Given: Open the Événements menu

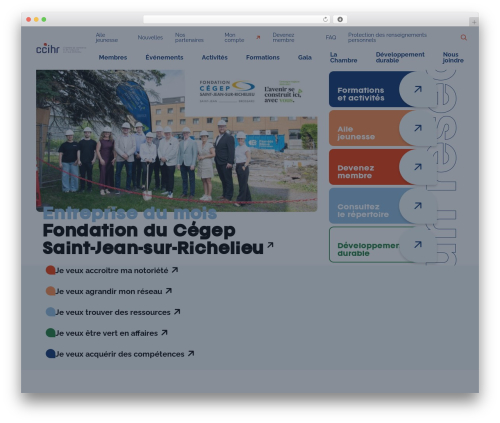Looking at the screenshot, I should (164, 57).
